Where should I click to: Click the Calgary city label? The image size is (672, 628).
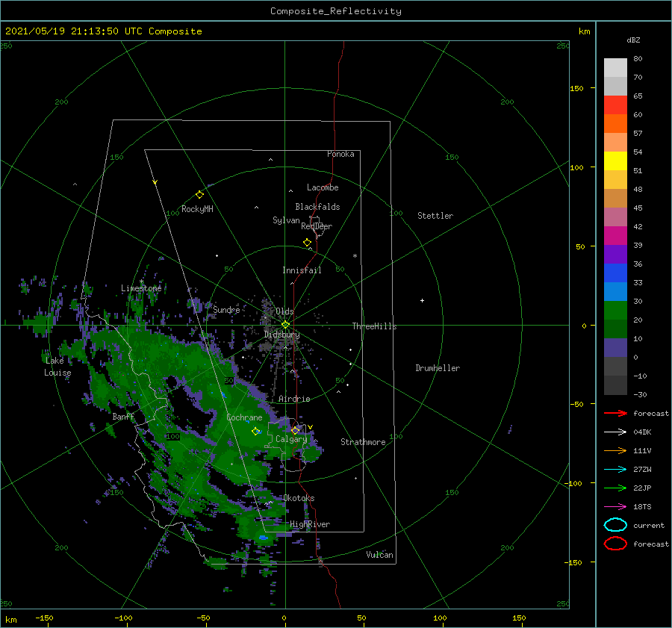pos(291,439)
